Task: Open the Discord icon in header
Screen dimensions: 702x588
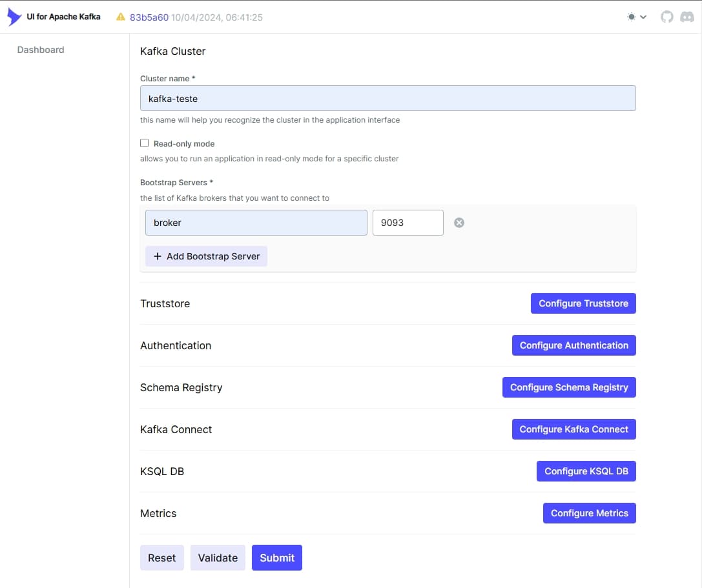Action: coord(687,17)
